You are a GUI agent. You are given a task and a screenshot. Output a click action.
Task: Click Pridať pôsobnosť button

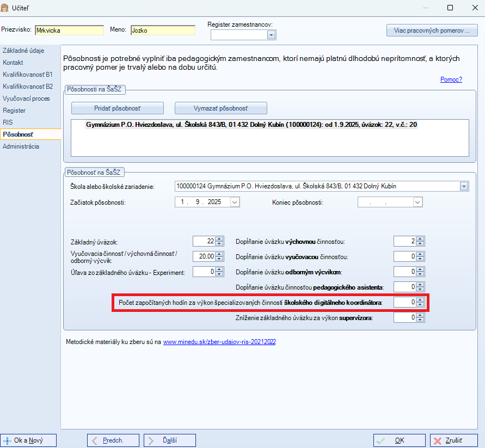(118, 108)
